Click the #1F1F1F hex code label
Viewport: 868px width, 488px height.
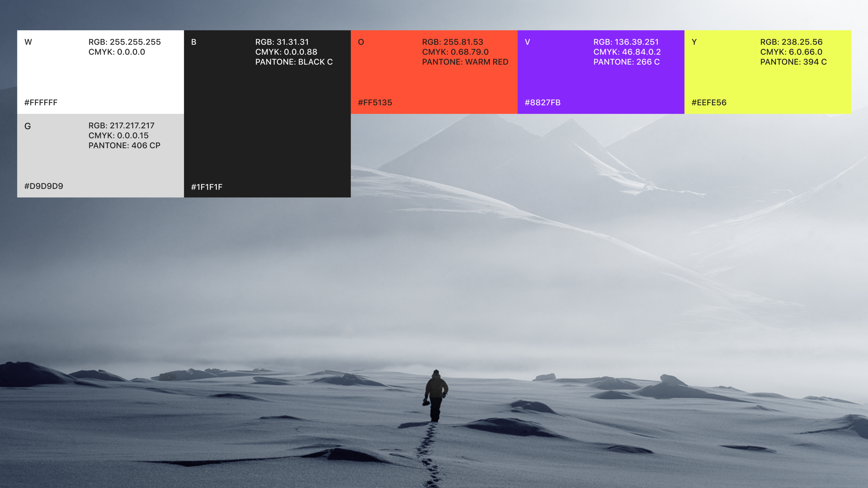pos(206,187)
